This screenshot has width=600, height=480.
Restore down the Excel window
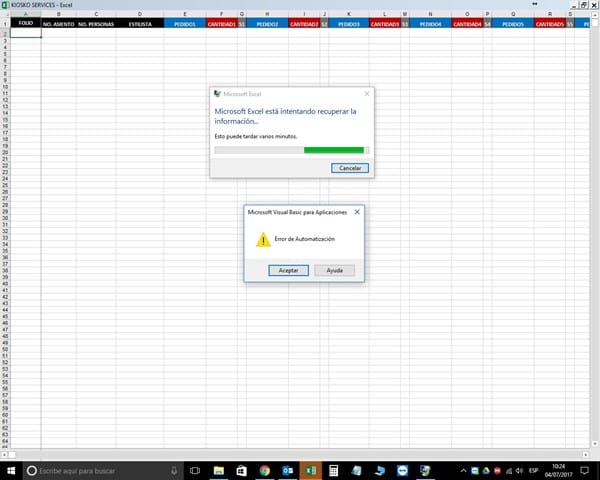[x=584, y=5]
